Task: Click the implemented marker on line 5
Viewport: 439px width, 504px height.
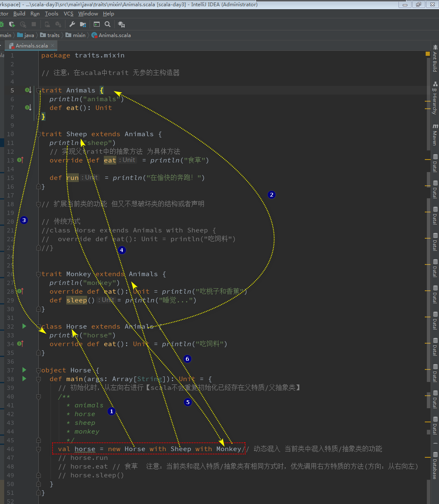Action: [28, 90]
